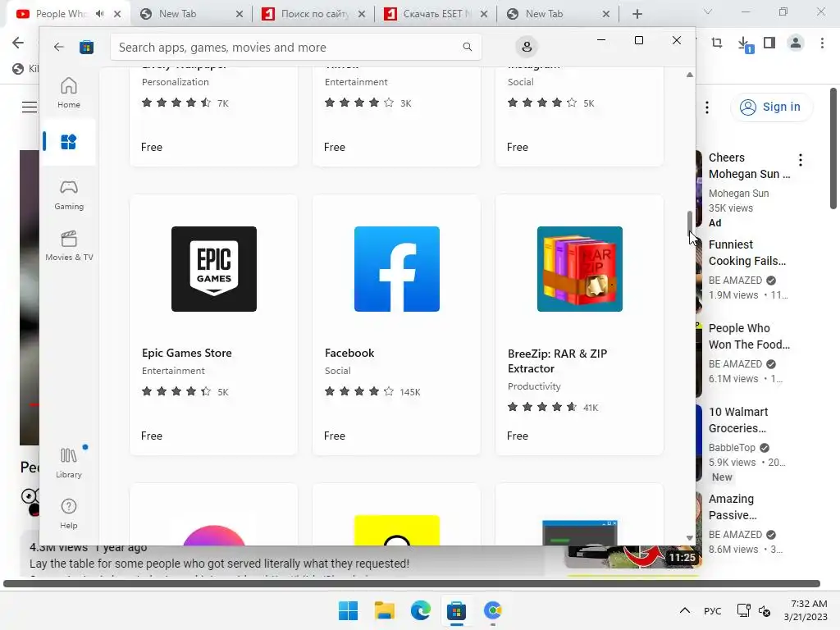Switch to Скачать ESET tab

pos(436,14)
